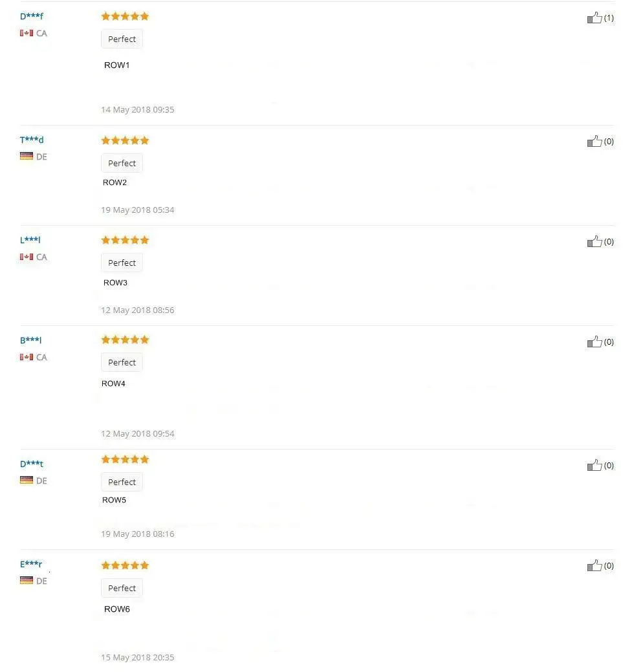632x672 pixels.
Task: Click the review text ROW4
Action: coord(113,384)
